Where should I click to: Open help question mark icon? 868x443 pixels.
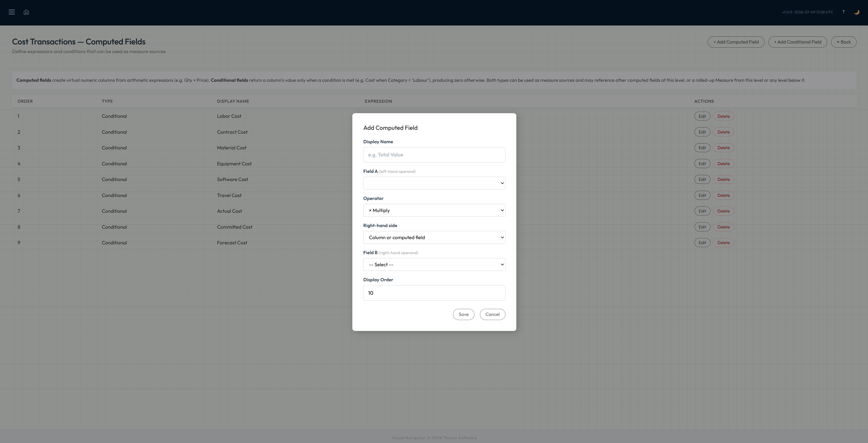(843, 12)
